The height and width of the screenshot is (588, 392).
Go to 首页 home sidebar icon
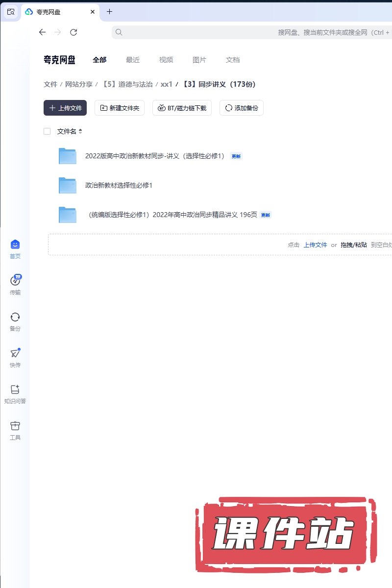click(x=15, y=245)
